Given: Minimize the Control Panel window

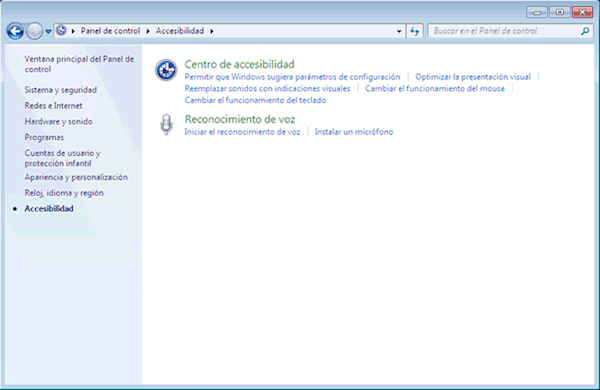Looking at the screenshot, I should (x=537, y=13).
